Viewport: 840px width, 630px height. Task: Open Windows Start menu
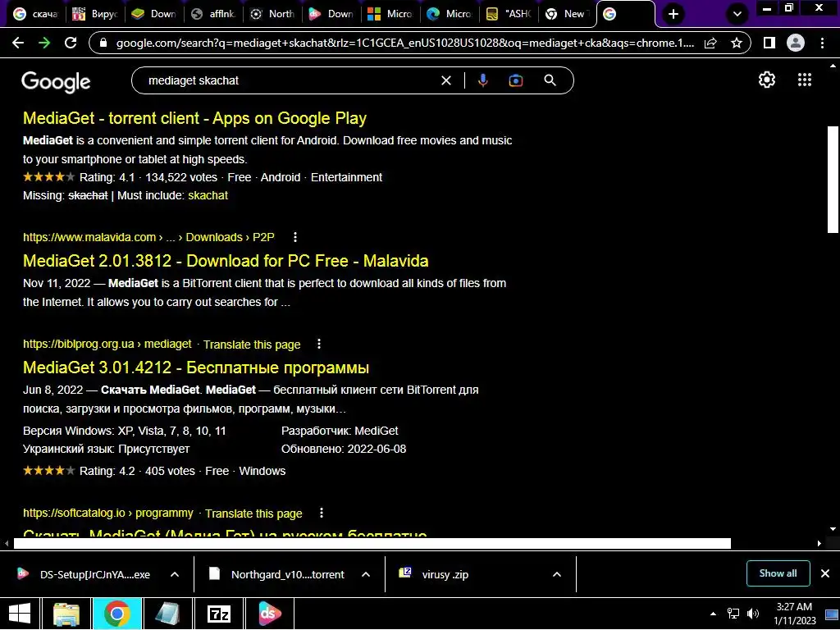coord(20,614)
